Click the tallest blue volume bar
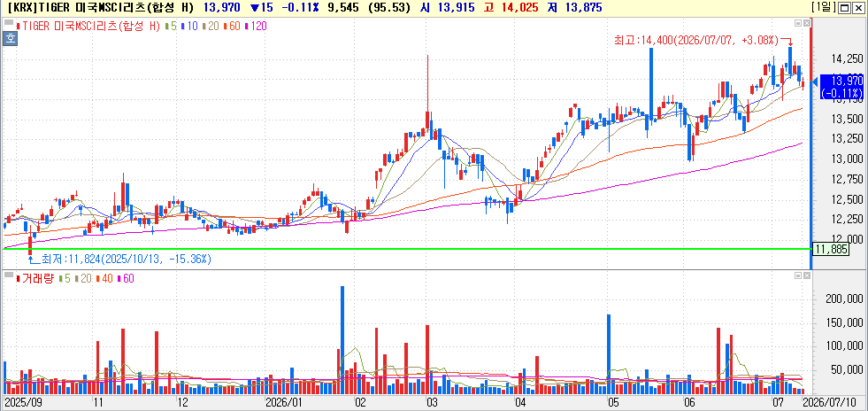Image resolution: width=868 pixels, height=411 pixels. 342,339
